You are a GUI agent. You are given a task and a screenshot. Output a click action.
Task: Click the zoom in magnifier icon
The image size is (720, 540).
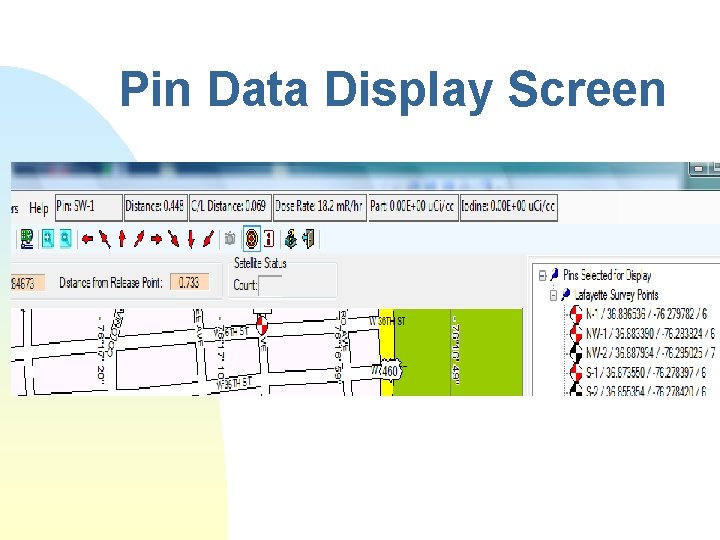tap(48, 239)
